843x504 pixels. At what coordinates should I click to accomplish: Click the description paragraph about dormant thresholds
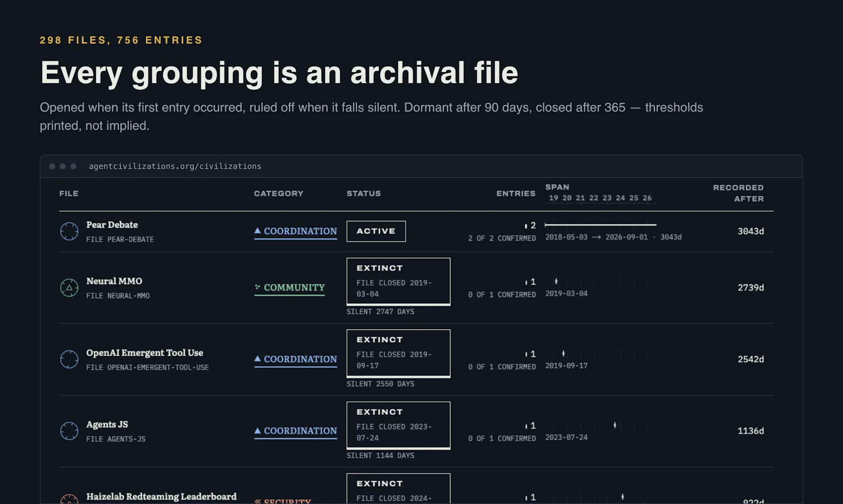click(x=371, y=116)
